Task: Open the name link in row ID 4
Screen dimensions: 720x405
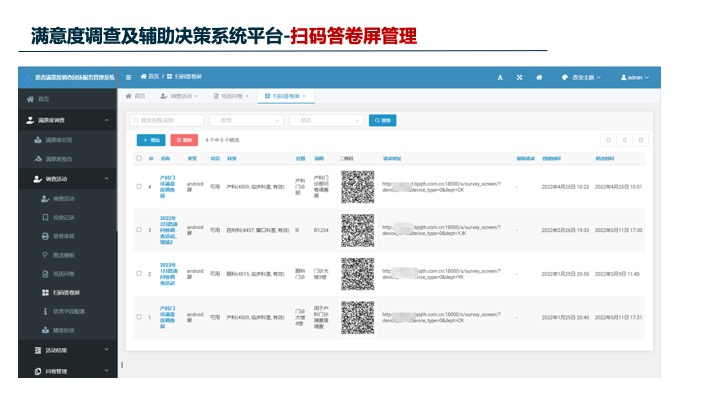Action: (168, 186)
